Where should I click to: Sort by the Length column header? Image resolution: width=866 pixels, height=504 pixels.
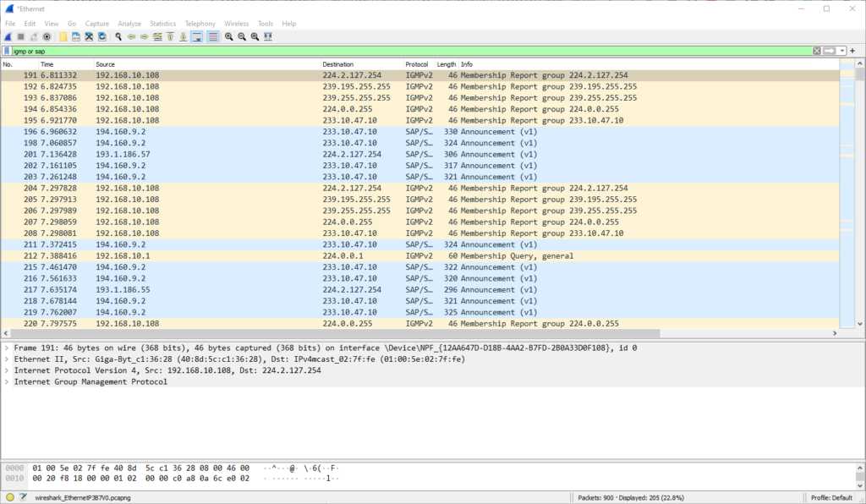point(447,64)
